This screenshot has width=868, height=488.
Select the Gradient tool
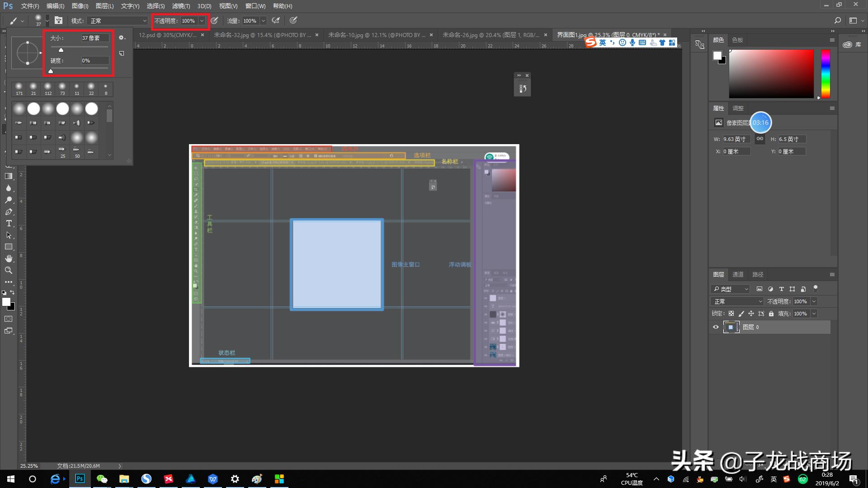pyautogui.click(x=9, y=177)
